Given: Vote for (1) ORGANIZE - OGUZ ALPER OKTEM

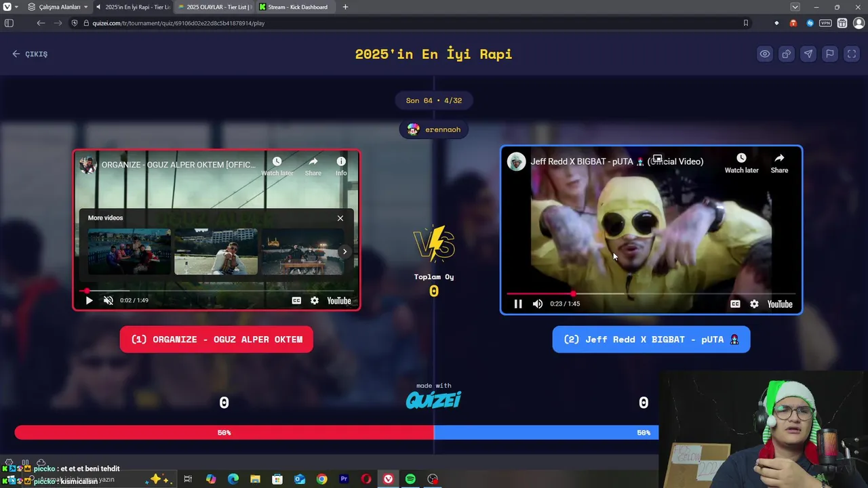Looking at the screenshot, I should 216,340.
